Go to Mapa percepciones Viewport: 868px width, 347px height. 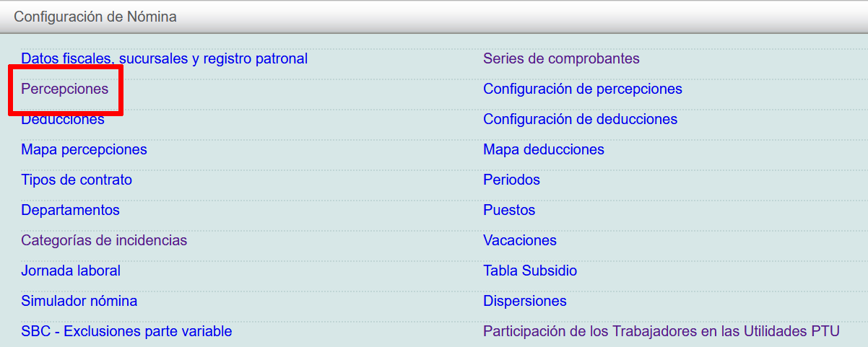[x=84, y=149]
